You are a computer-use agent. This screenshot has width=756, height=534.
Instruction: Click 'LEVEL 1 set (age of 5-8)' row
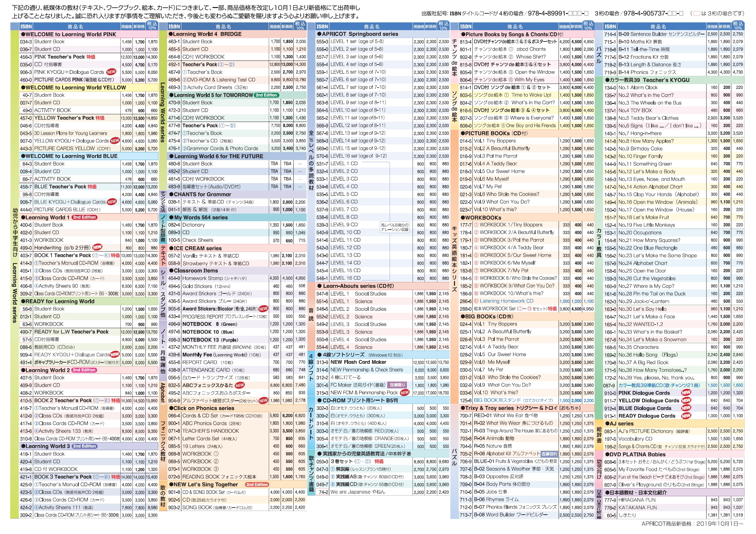(382, 41)
